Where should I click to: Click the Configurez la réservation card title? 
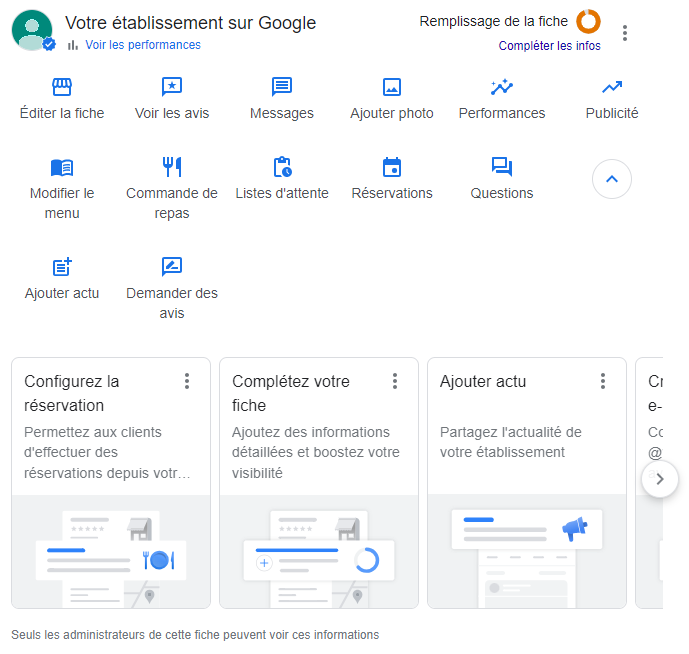click(72, 393)
